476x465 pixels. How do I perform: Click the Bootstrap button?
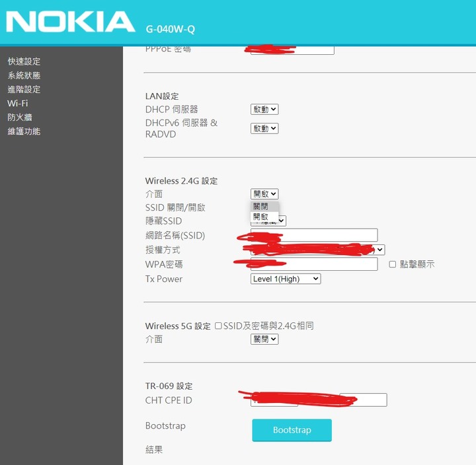click(x=292, y=430)
